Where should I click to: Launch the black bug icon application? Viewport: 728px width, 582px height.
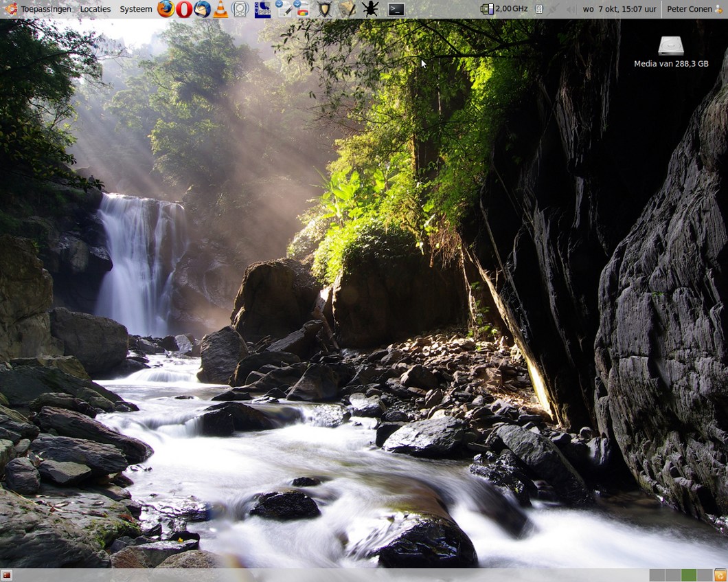click(370, 9)
